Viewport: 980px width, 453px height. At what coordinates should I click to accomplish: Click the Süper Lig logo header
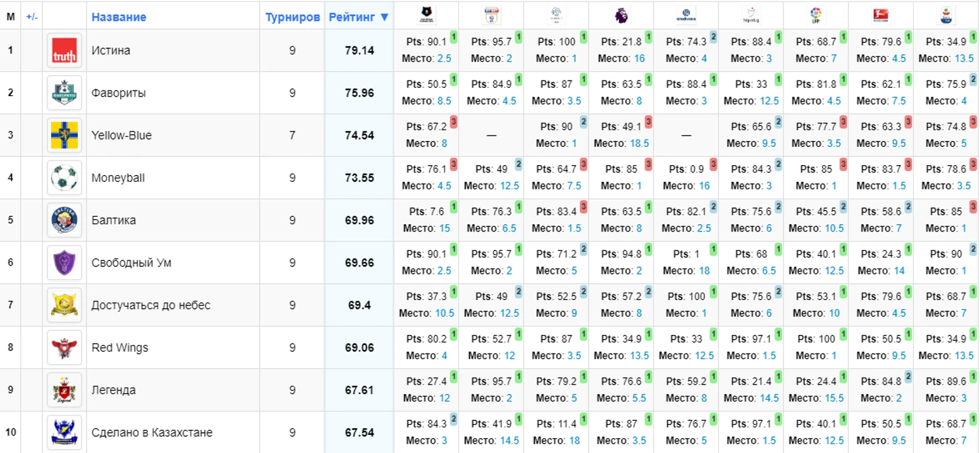[750, 13]
